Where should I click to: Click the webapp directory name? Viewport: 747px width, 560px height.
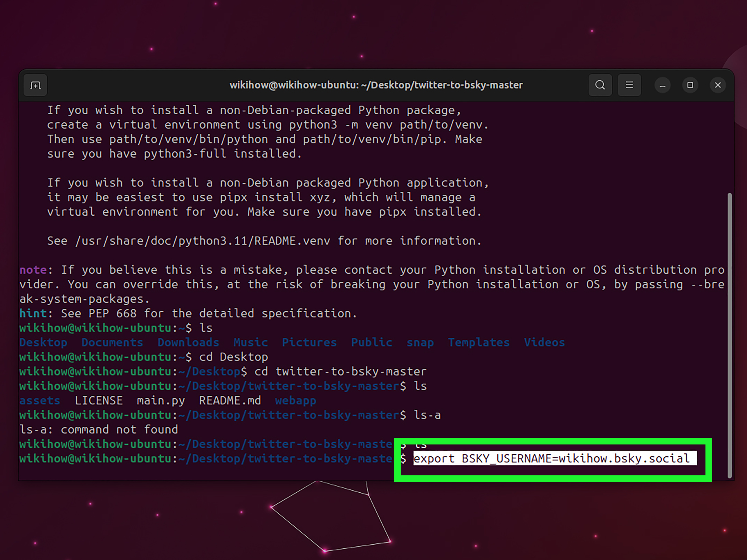(296, 400)
